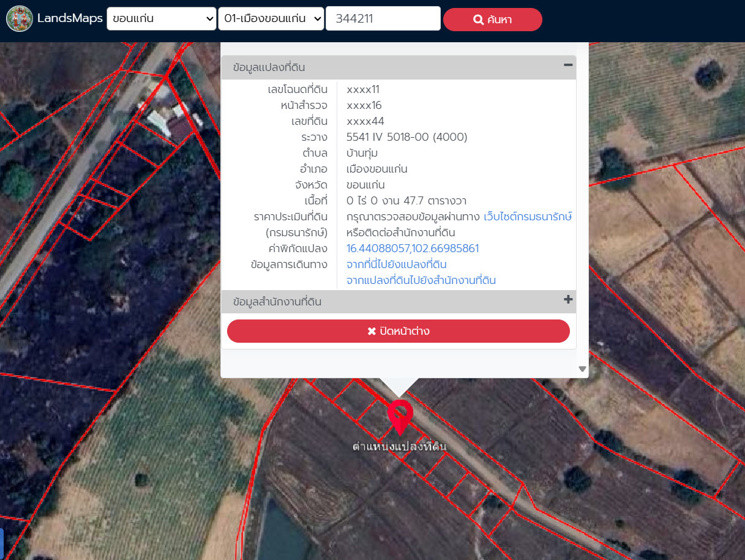Open directions link จากที่นี่ไปยังแปลงที่ดิน

[396, 264]
